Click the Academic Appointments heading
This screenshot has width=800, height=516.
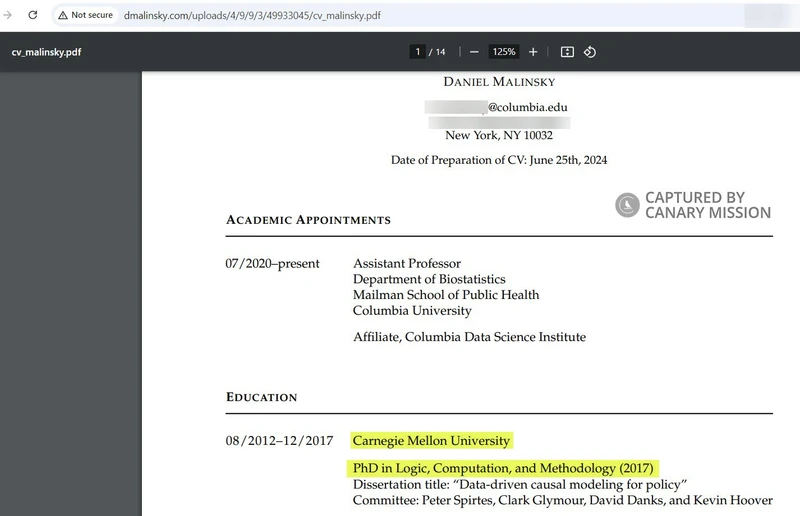(x=308, y=219)
